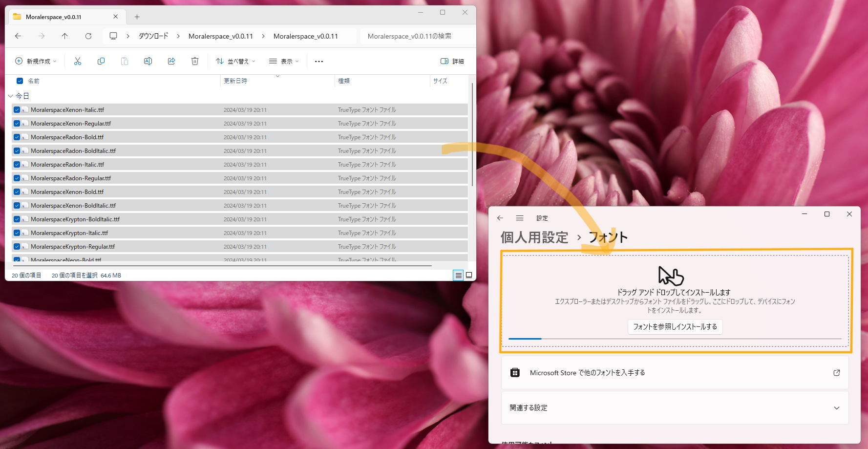
Task: Switch to large thumbnails view icon in status bar
Action: pyautogui.click(x=469, y=275)
